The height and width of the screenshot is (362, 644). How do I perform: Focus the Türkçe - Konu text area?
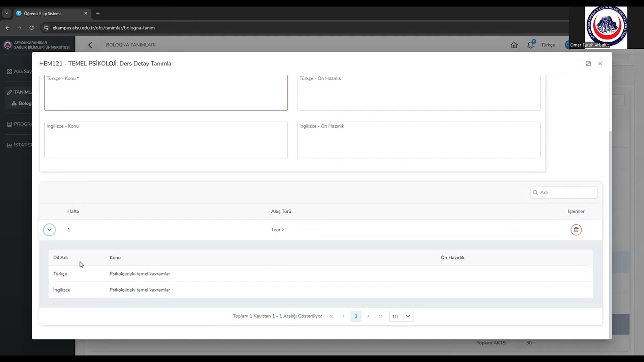166,93
